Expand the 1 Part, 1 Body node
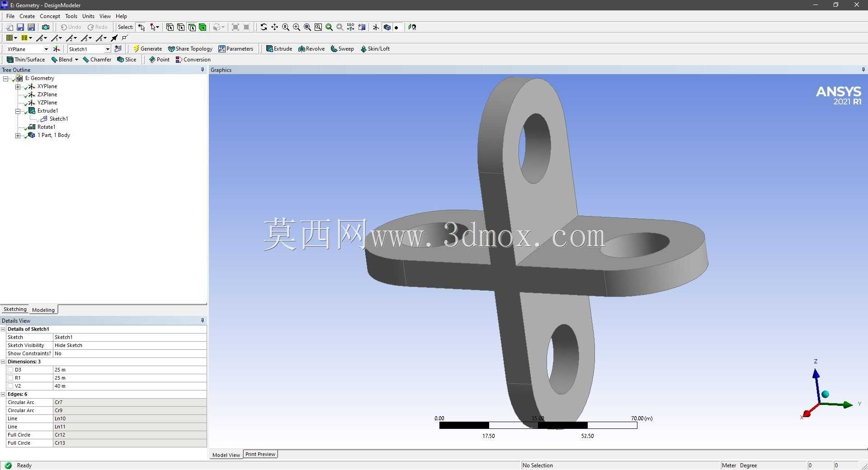The width and height of the screenshot is (868, 470). pos(18,135)
